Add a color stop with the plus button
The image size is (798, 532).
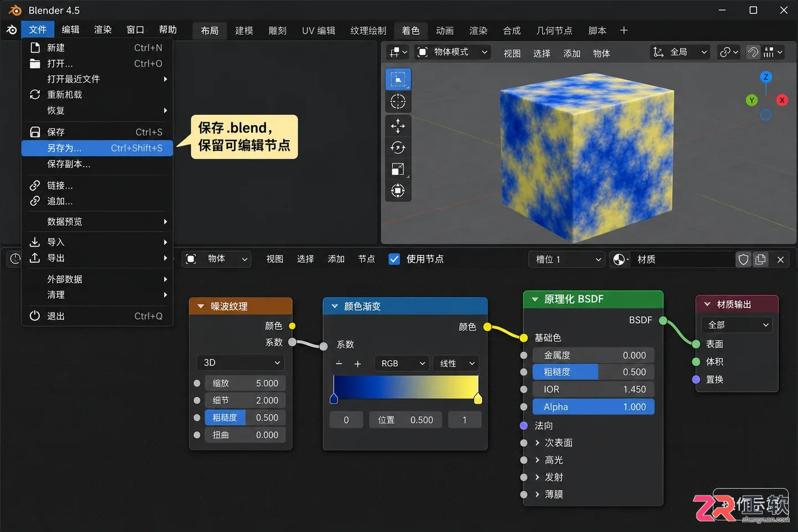pyautogui.click(x=358, y=364)
